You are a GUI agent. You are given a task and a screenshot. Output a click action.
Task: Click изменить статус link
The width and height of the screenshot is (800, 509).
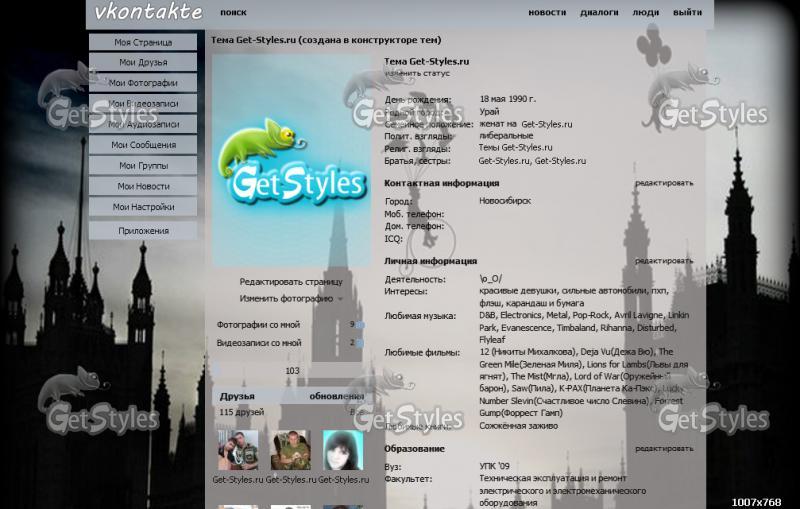[x=417, y=73]
